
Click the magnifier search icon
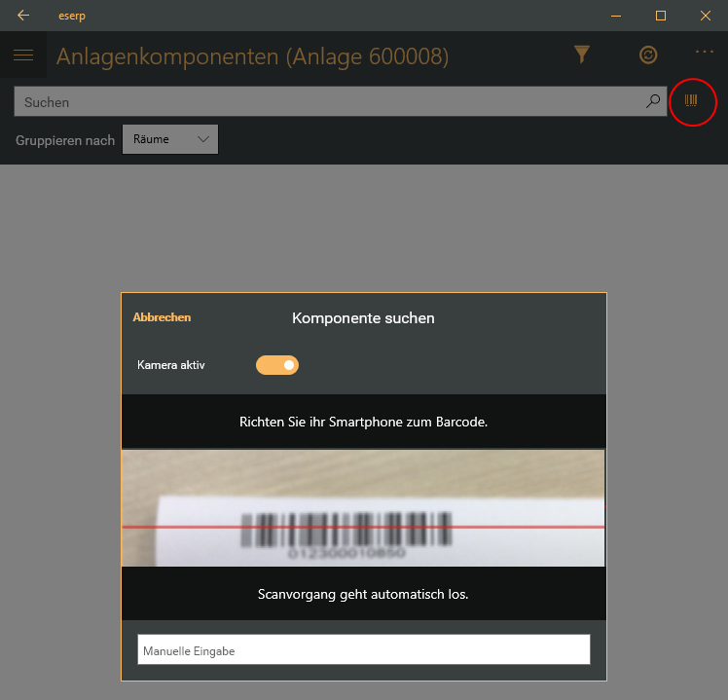(653, 101)
